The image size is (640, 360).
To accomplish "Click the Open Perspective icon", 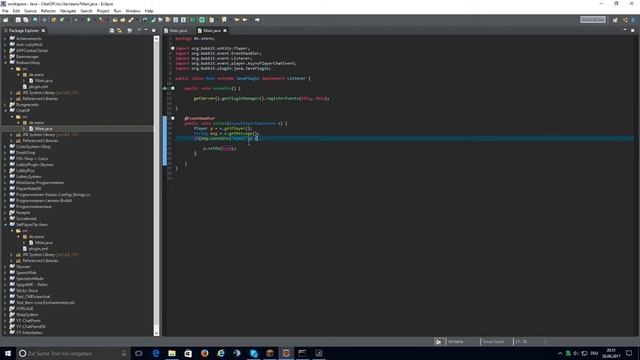I will [x=615, y=20].
